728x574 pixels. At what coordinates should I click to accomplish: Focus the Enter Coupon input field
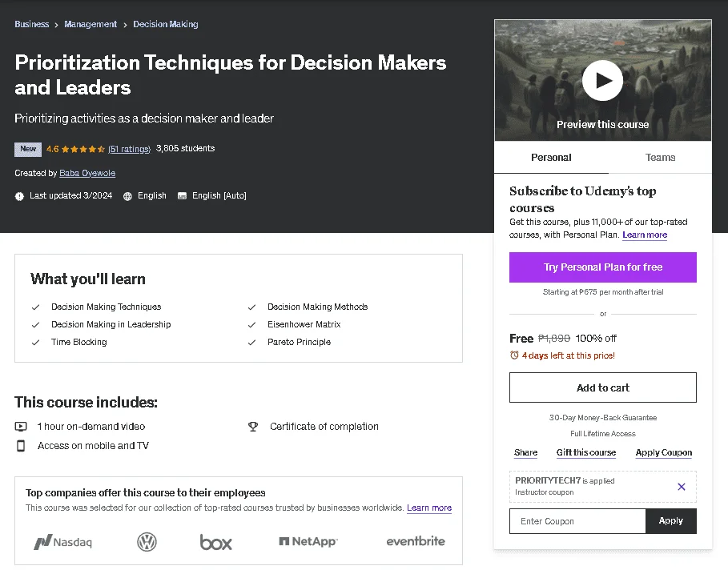tap(577, 521)
